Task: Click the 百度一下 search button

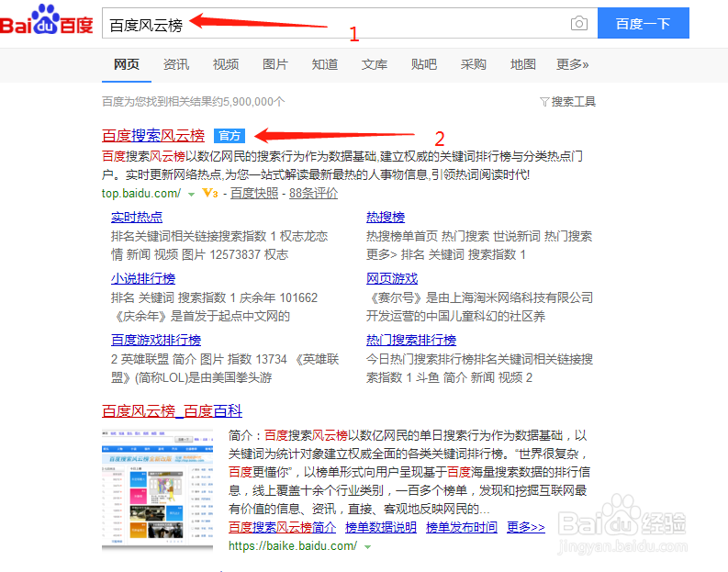Action: pos(643,23)
